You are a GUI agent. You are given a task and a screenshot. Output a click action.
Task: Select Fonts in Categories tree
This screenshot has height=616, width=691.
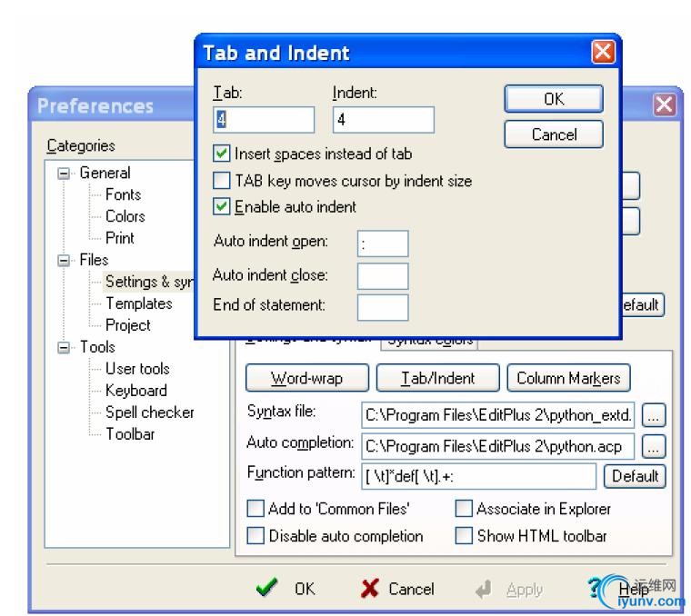123,194
